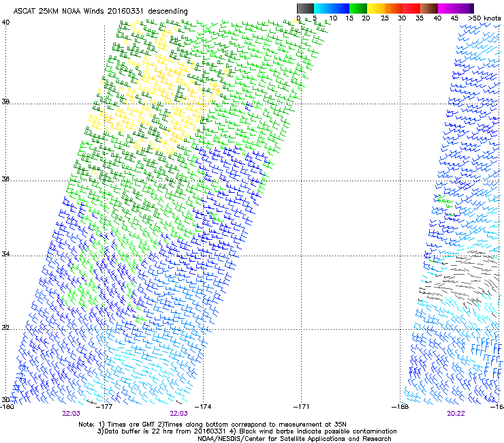The image size is (504, 443).
Task: Click the '22:03' time label left of -174
Action: 178,414
